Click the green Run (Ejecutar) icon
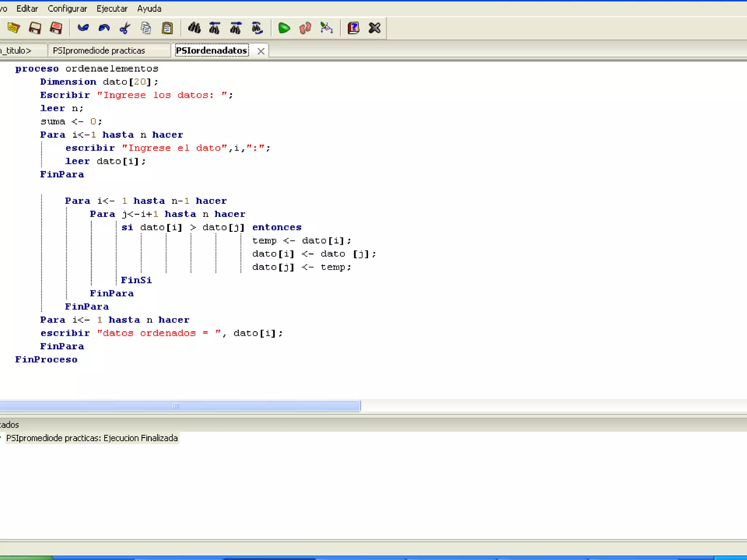This screenshot has height=560, width=747. coord(284,28)
